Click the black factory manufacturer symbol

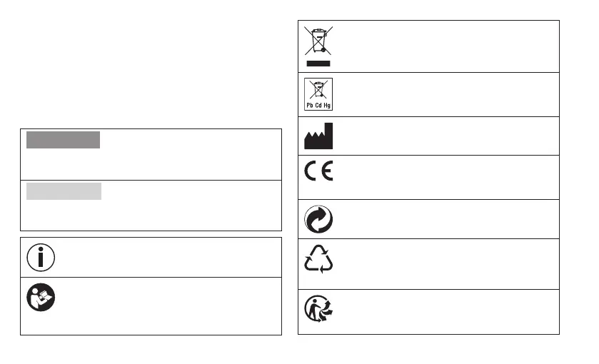coord(318,136)
